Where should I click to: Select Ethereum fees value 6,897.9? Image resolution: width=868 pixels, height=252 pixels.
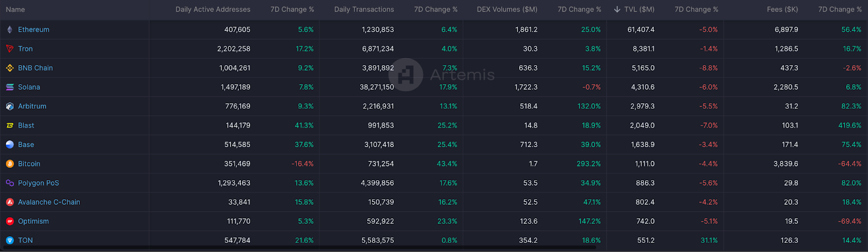[x=787, y=30]
